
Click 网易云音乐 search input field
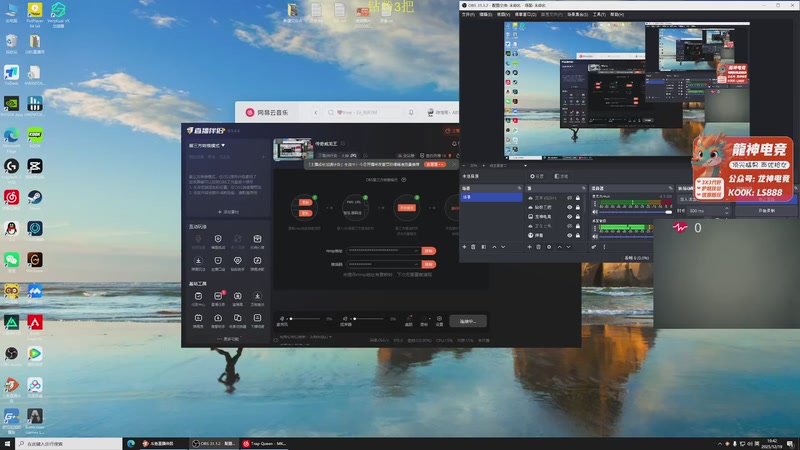tap(367, 112)
